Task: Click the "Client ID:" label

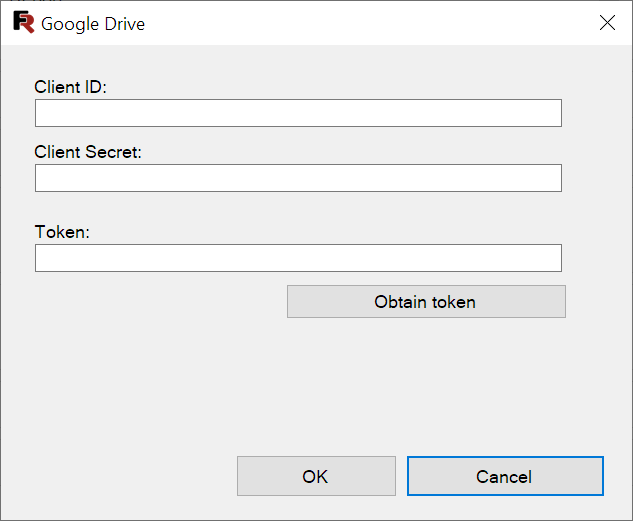Action: pyautogui.click(x=71, y=87)
